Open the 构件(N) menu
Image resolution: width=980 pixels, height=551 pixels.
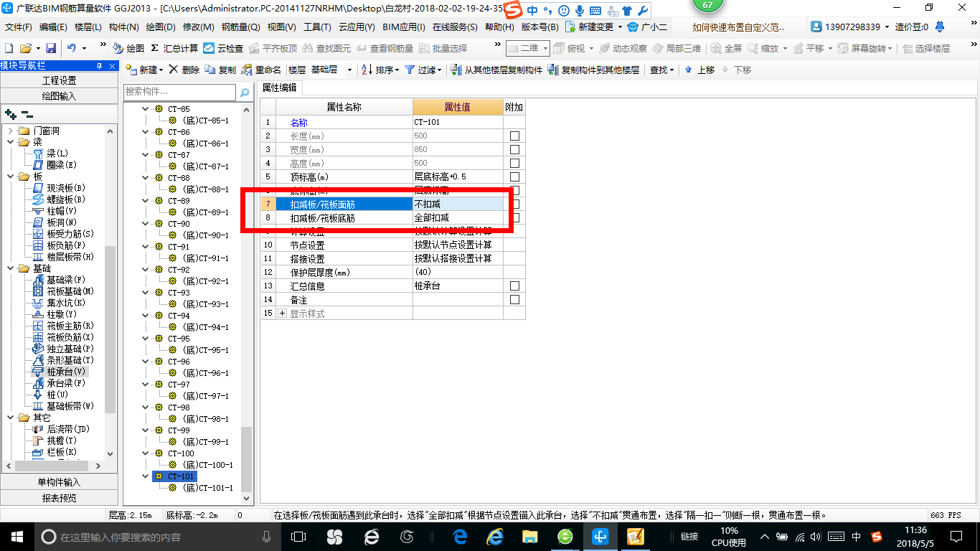tap(123, 27)
